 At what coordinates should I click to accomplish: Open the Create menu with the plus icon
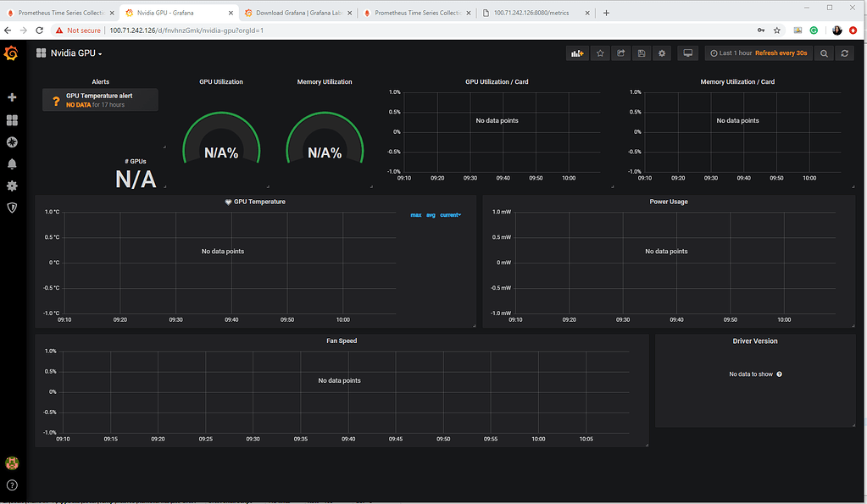point(11,97)
